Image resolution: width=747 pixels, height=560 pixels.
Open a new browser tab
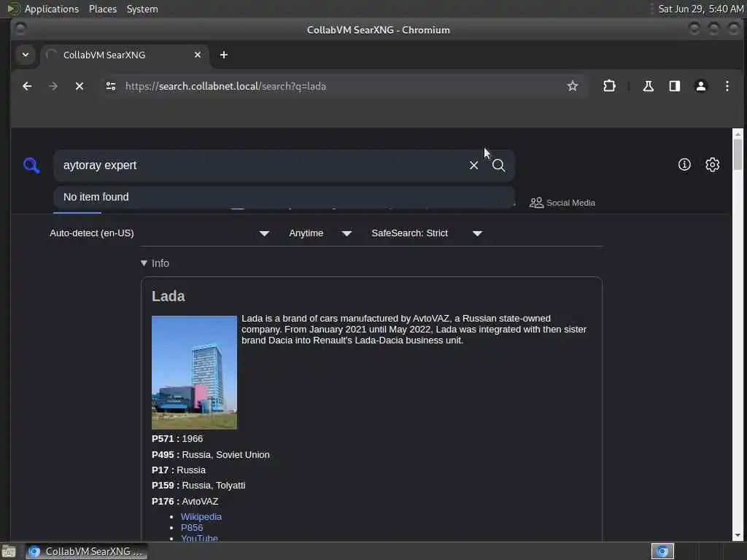click(223, 55)
